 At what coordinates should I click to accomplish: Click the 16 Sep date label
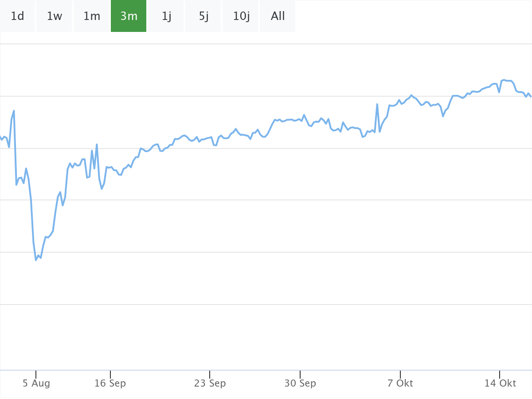pyautogui.click(x=110, y=383)
